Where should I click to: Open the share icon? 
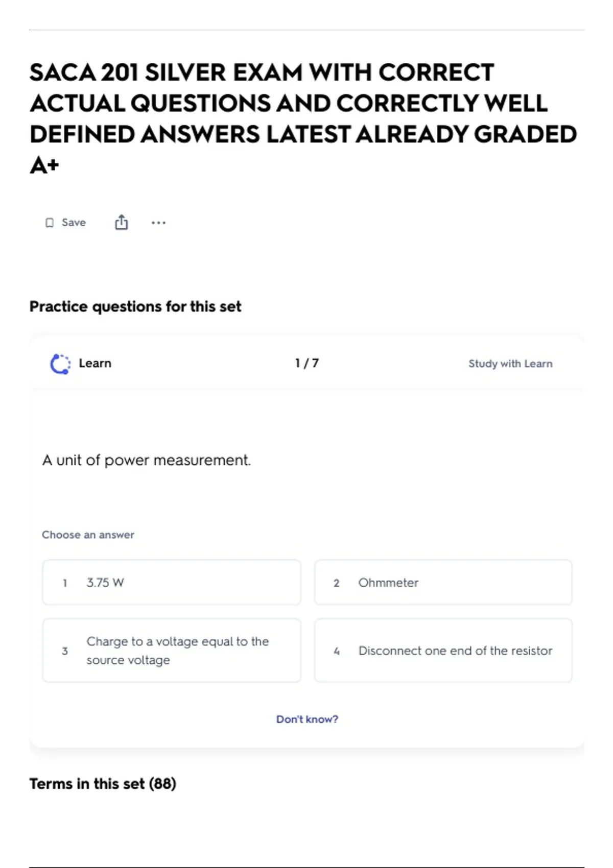(121, 222)
